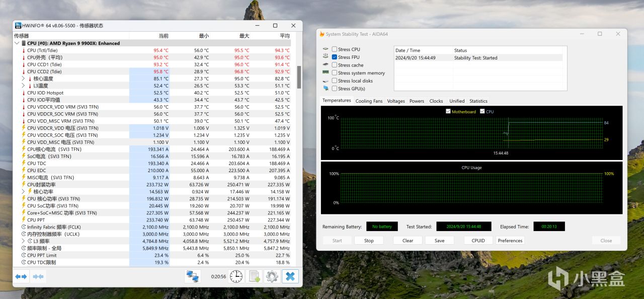The height and width of the screenshot is (299, 644).
Task: Select the 内存控制器频率 (UCLK) row
Action: click(152, 234)
